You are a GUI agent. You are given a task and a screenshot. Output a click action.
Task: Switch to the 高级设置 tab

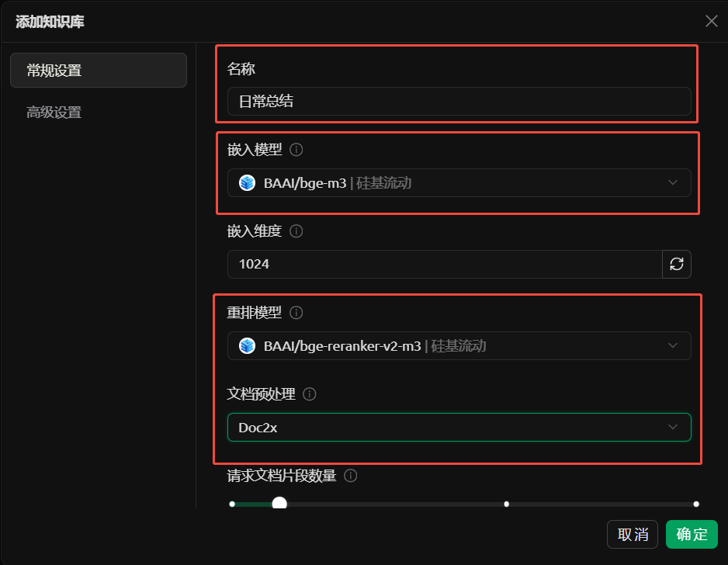pos(99,112)
